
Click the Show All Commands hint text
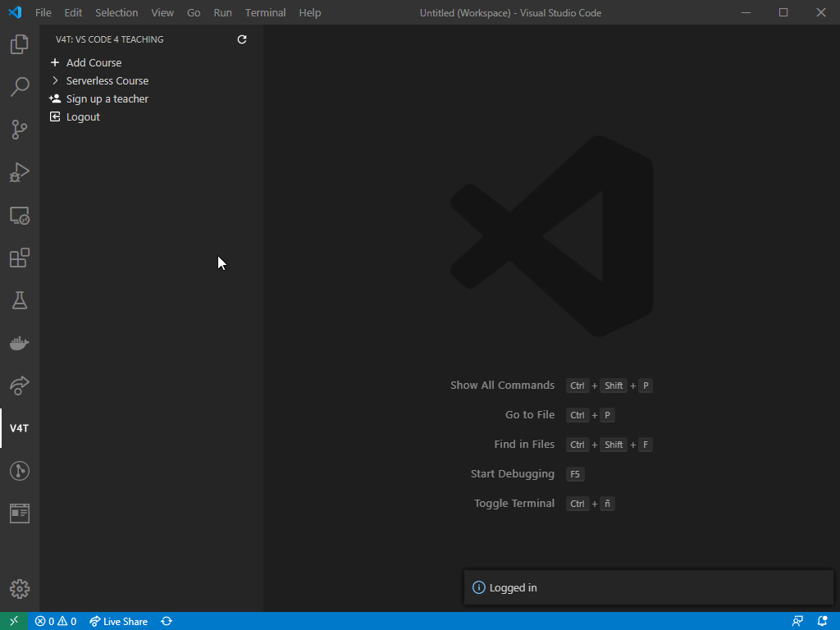coord(502,386)
